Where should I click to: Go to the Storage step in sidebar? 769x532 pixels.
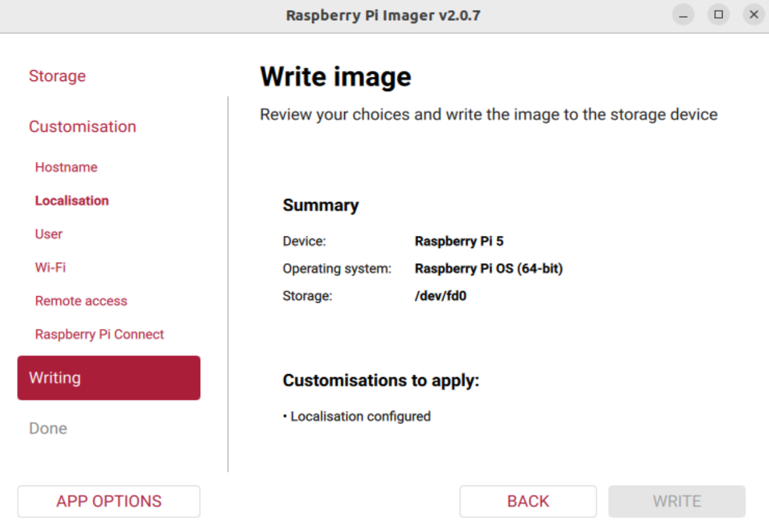(57, 76)
